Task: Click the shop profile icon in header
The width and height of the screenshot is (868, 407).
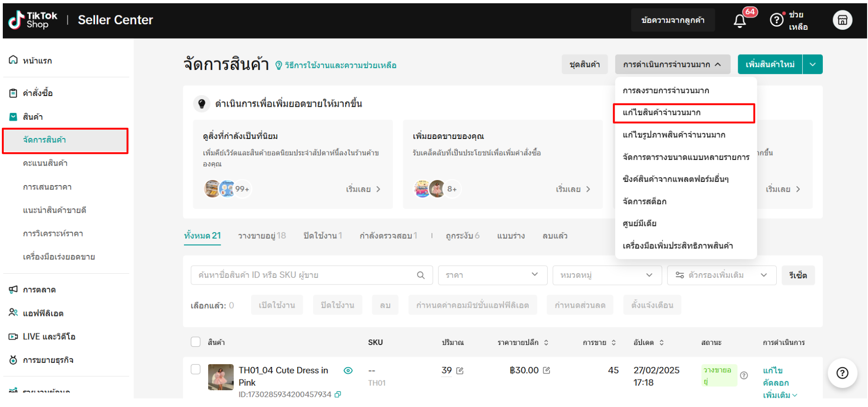Action: pos(842,20)
